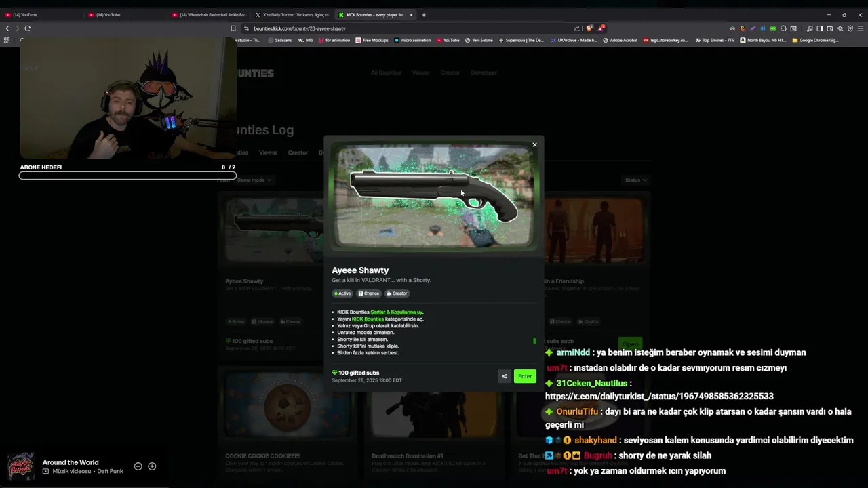Expand the Game mode filter dropdown
868x488 pixels.
254,180
